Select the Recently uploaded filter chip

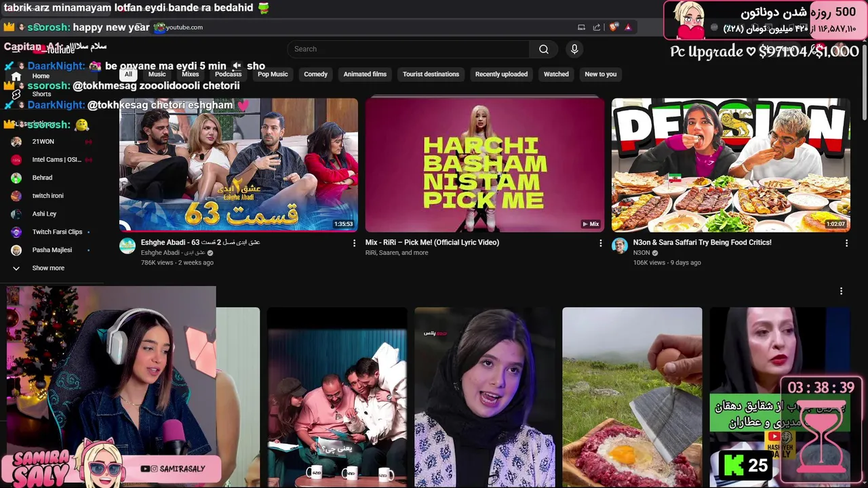[501, 75]
